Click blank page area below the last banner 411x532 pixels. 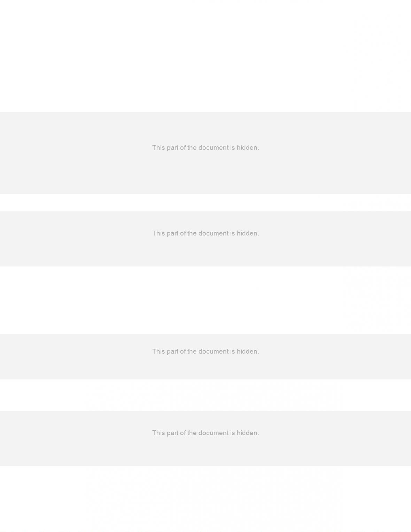[x=205, y=499]
